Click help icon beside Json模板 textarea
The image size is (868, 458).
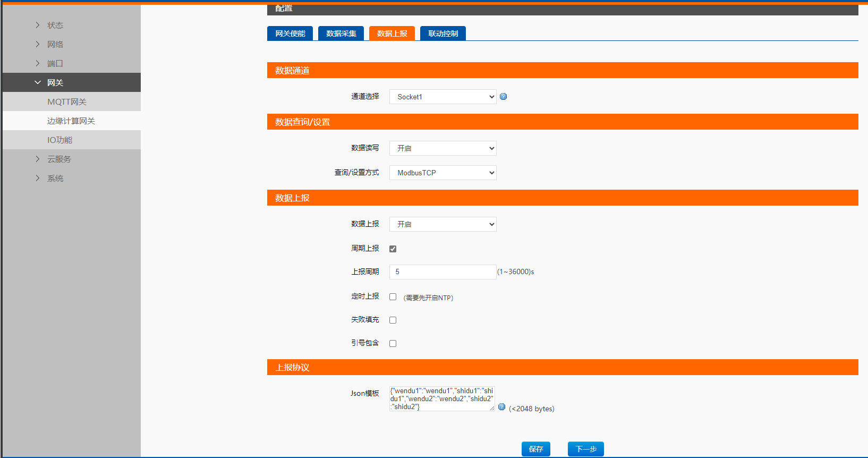(x=501, y=407)
